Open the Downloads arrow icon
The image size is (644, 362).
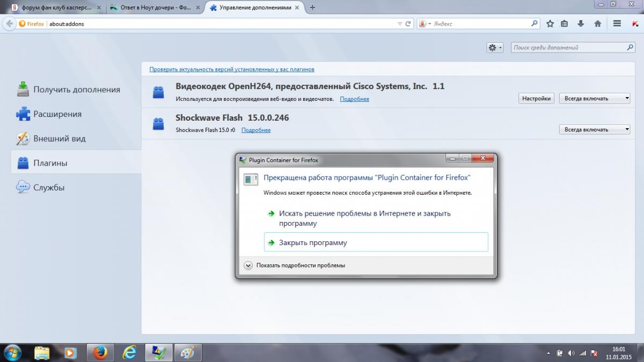[581, 24]
